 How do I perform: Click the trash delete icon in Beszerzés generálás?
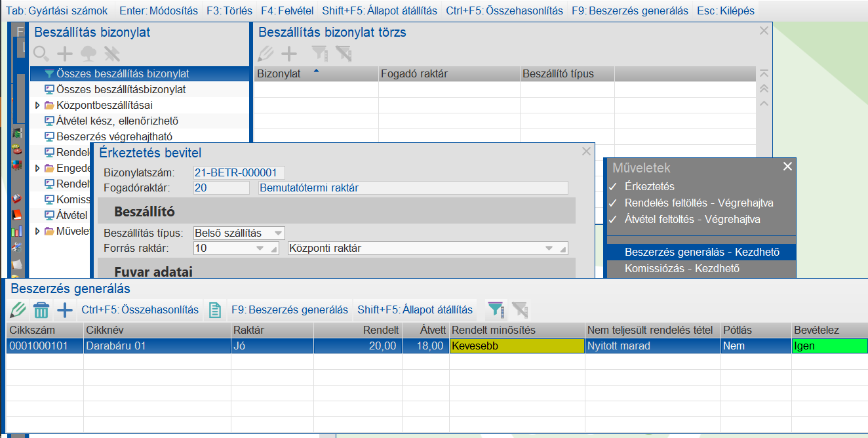pyautogui.click(x=41, y=309)
